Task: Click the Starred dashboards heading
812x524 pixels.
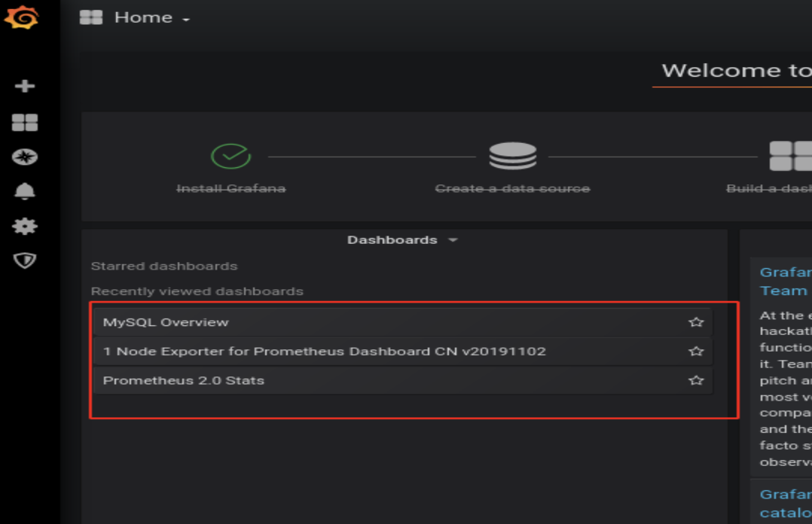Action: coord(164,267)
